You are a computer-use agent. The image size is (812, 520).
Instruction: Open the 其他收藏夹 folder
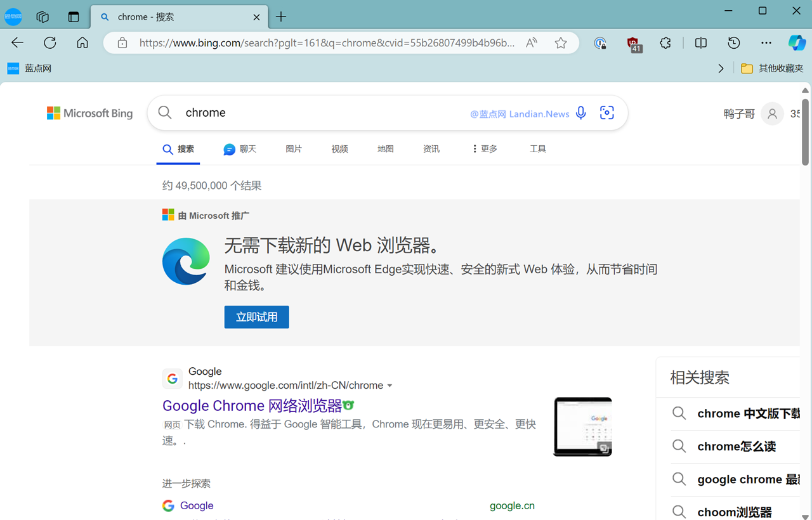772,68
